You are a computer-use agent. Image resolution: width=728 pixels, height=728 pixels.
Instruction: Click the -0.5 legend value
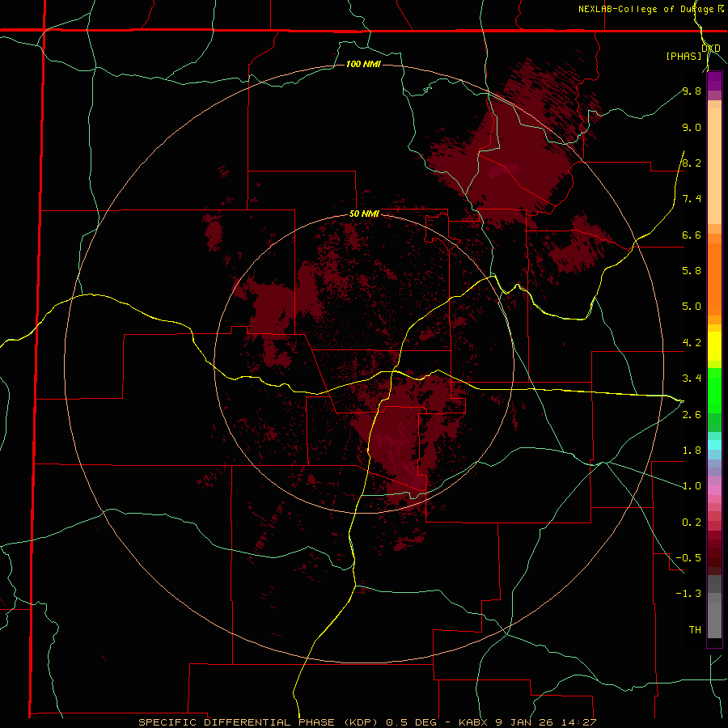click(688, 558)
